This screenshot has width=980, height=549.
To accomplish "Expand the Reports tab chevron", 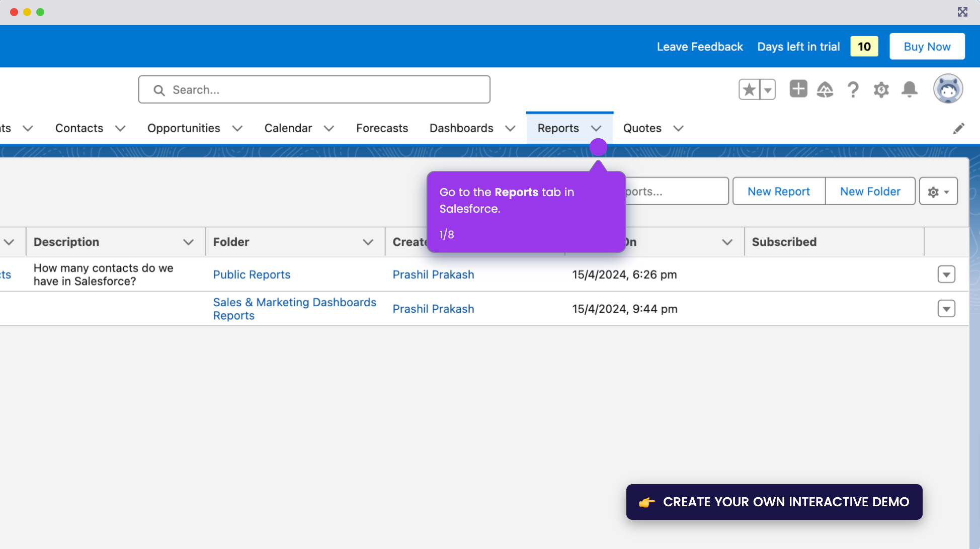I will click(x=597, y=128).
